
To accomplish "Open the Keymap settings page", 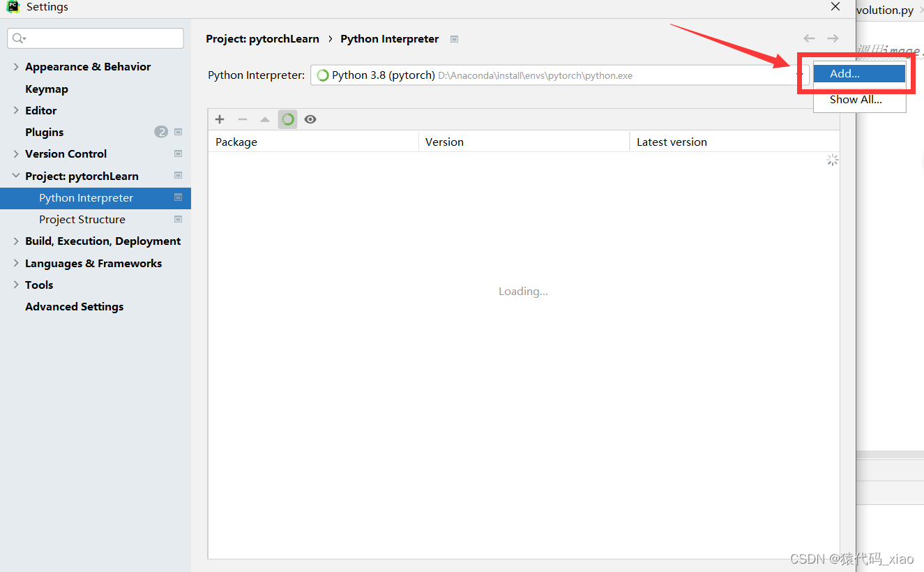I will click(x=47, y=89).
